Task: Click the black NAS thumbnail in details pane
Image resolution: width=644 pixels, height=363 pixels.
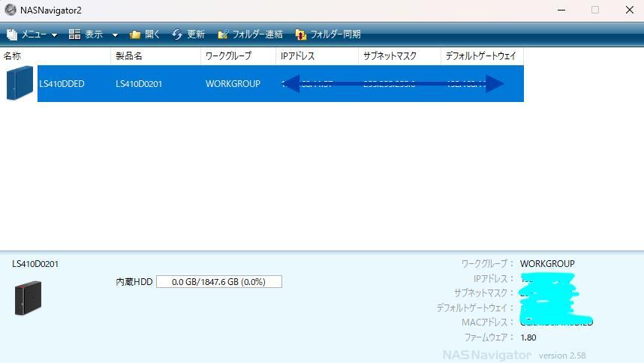Action: click(x=28, y=298)
